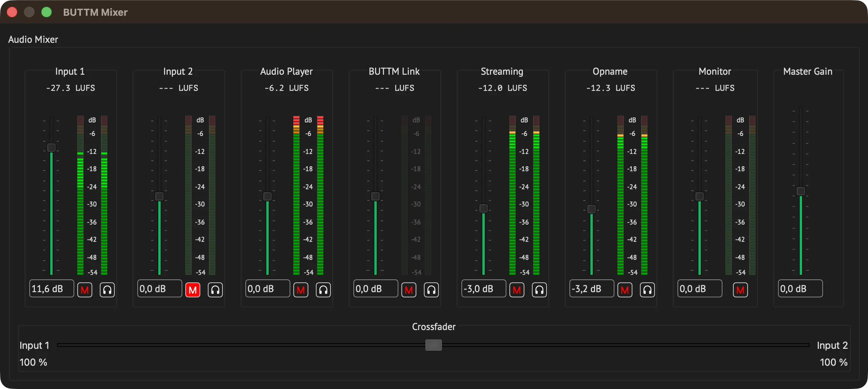Click the Audio Player level meter

click(308, 195)
